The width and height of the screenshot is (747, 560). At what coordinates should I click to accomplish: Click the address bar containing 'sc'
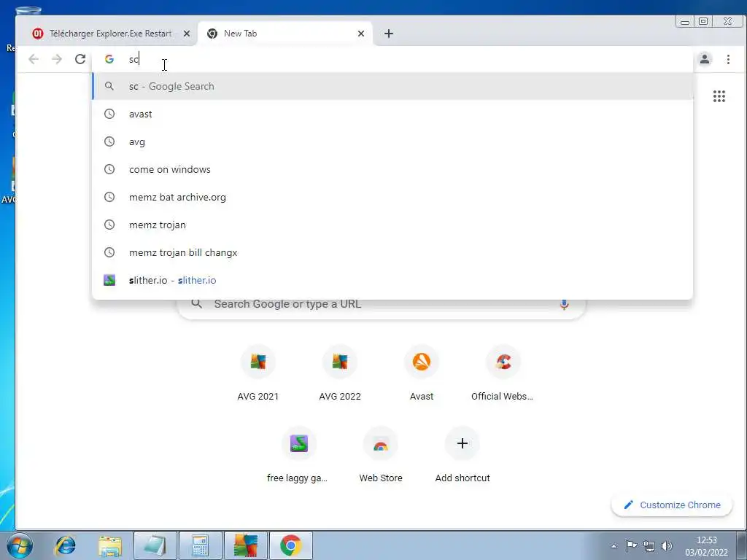[392, 59]
